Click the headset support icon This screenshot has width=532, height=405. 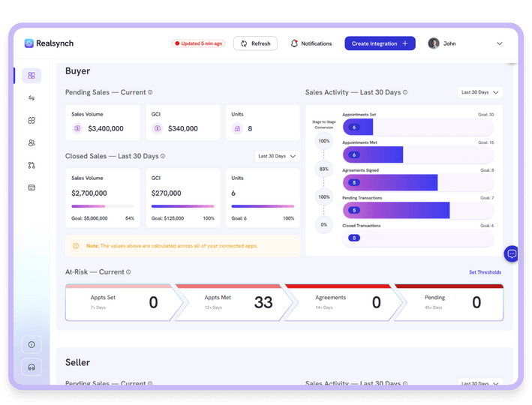point(32,367)
